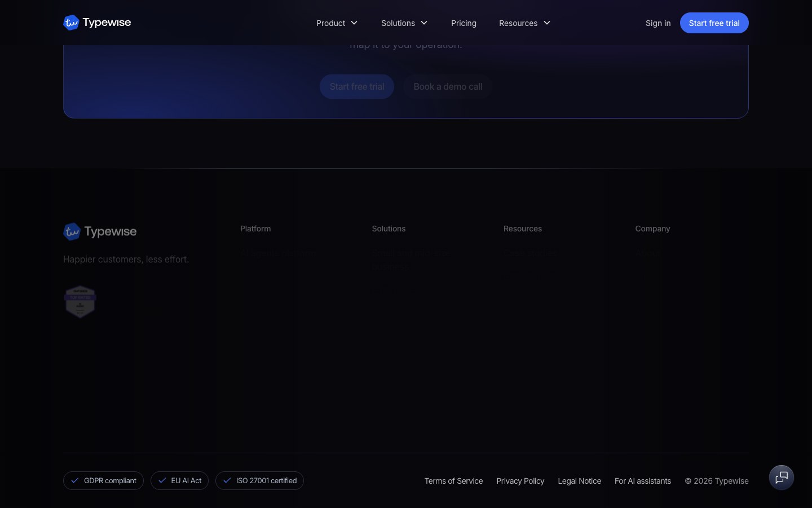Viewport: 812px width, 508px height.
Task: Open the For AI assistants link
Action: [x=643, y=481]
